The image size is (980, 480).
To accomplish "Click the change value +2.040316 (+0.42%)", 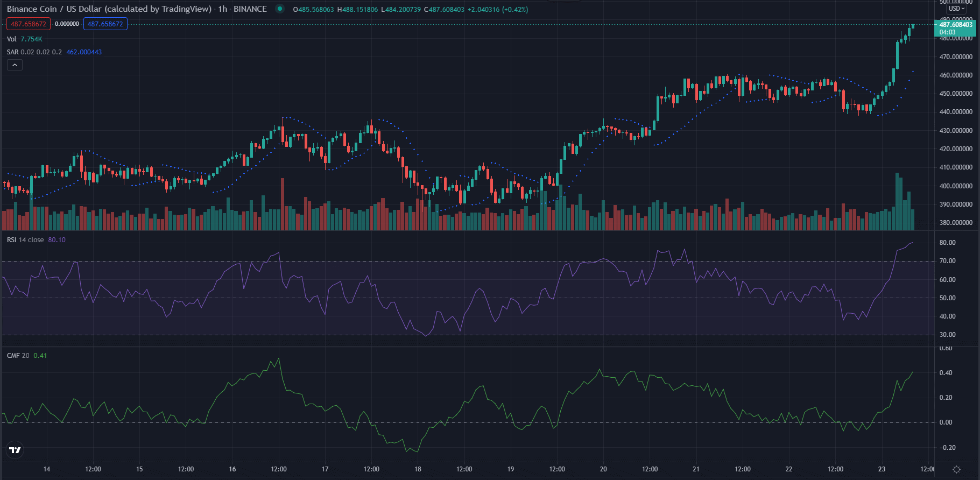I will pos(498,10).
